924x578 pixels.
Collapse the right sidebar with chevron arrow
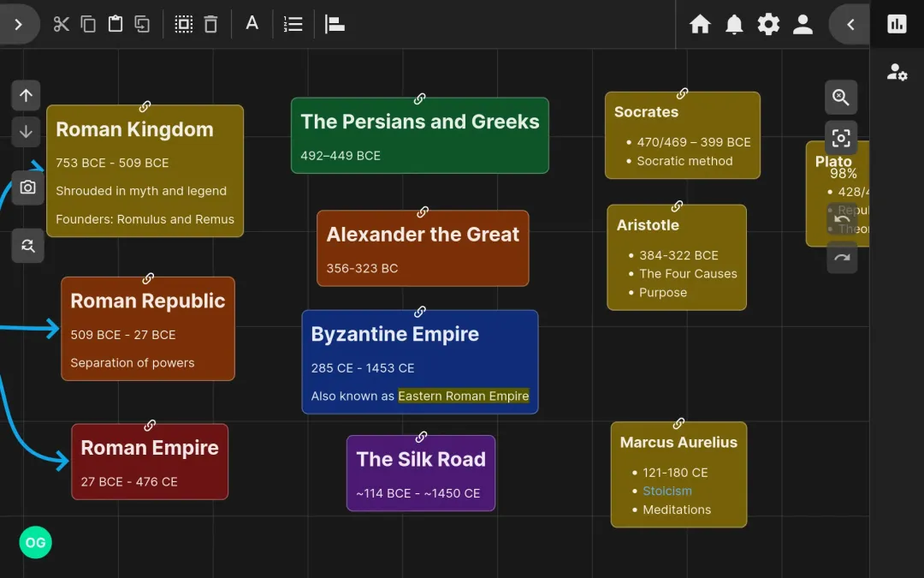point(850,24)
